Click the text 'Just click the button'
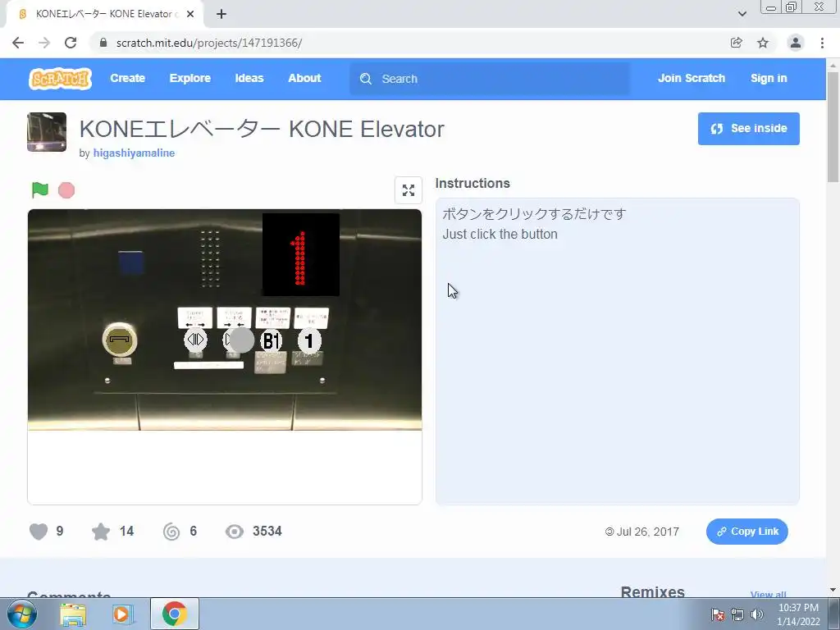 (500, 234)
